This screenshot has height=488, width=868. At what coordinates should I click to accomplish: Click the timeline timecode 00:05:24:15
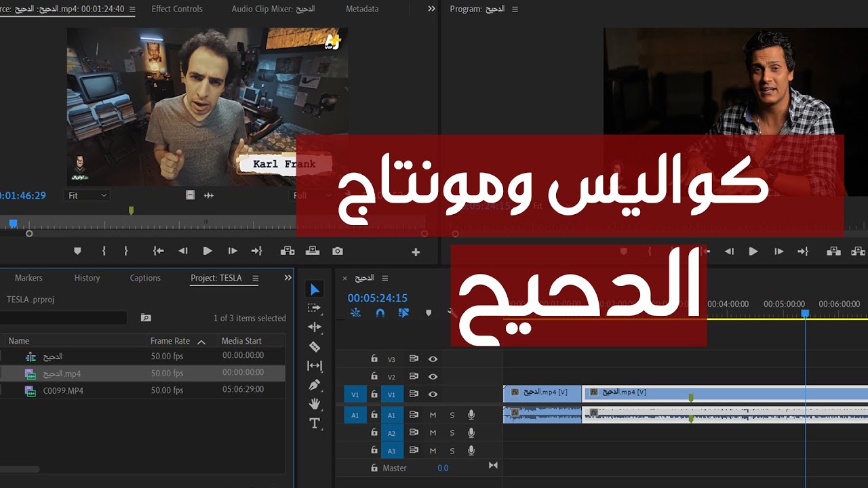[x=378, y=298]
